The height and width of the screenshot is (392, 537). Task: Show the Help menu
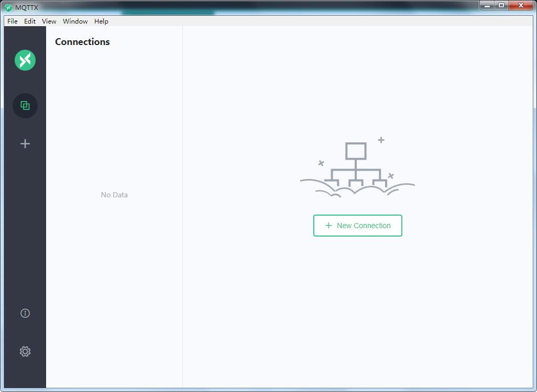[101, 21]
